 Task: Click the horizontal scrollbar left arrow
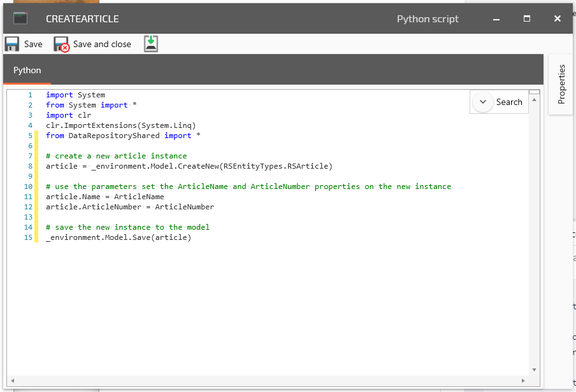pyautogui.click(x=12, y=381)
